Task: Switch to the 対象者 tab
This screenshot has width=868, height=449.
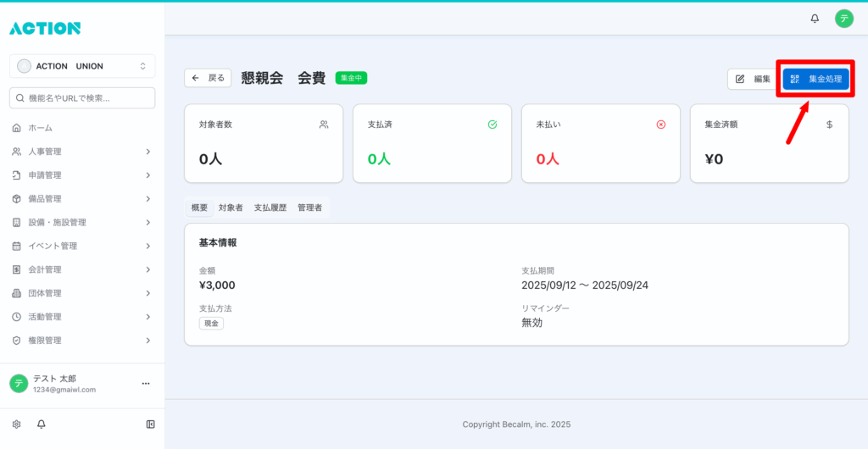Action: 231,208
